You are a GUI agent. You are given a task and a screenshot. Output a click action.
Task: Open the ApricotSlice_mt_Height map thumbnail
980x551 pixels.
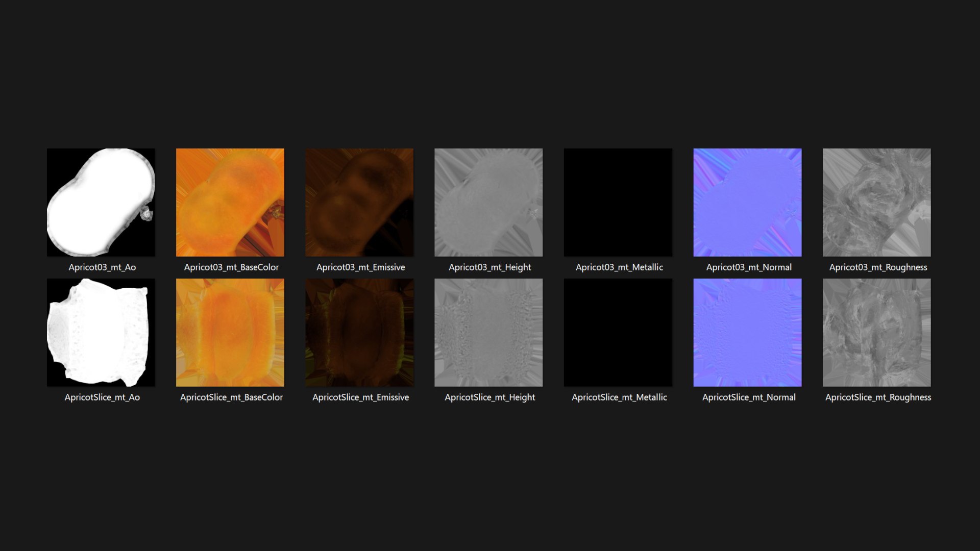[488, 333]
